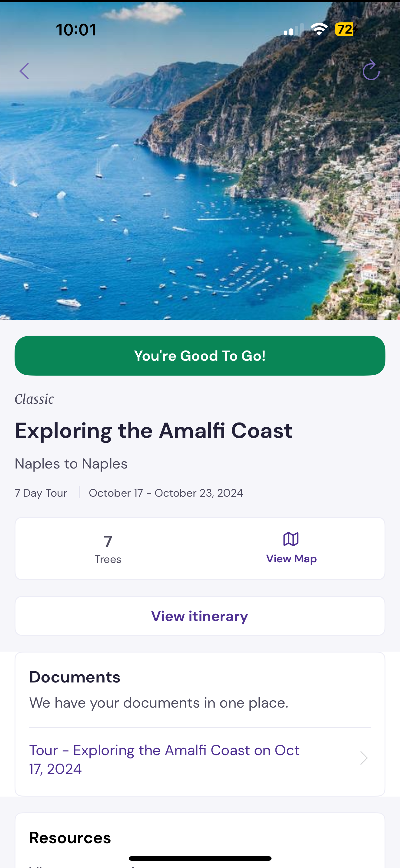Tap the October 17 - October 23, 2024 dates
The width and height of the screenshot is (400, 868).
tap(165, 493)
